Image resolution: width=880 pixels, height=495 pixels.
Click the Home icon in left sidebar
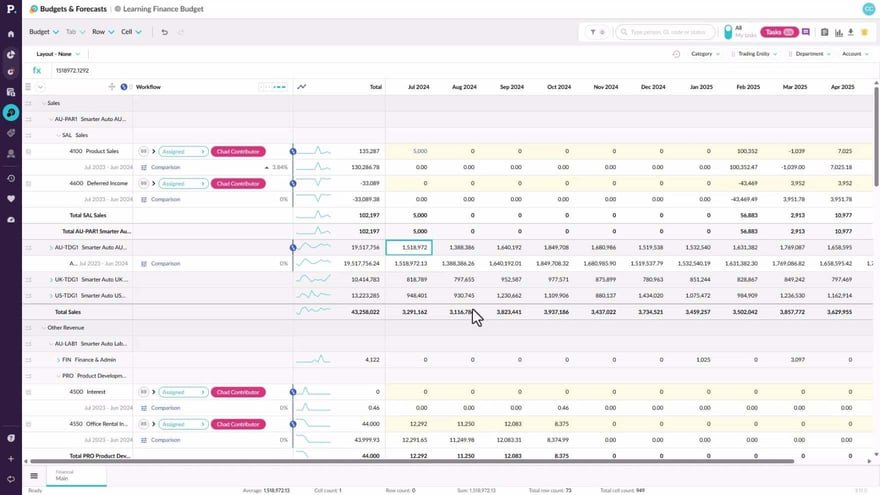pos(11,34)
